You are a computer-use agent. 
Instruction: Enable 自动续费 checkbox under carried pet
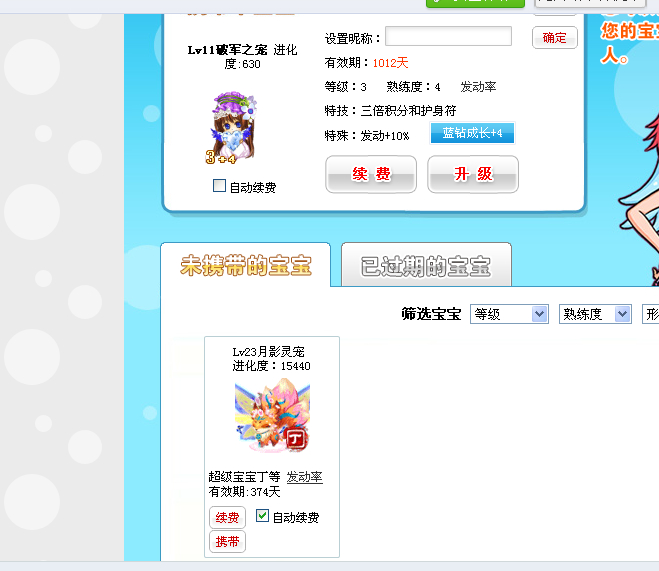[x=219, y=186]
